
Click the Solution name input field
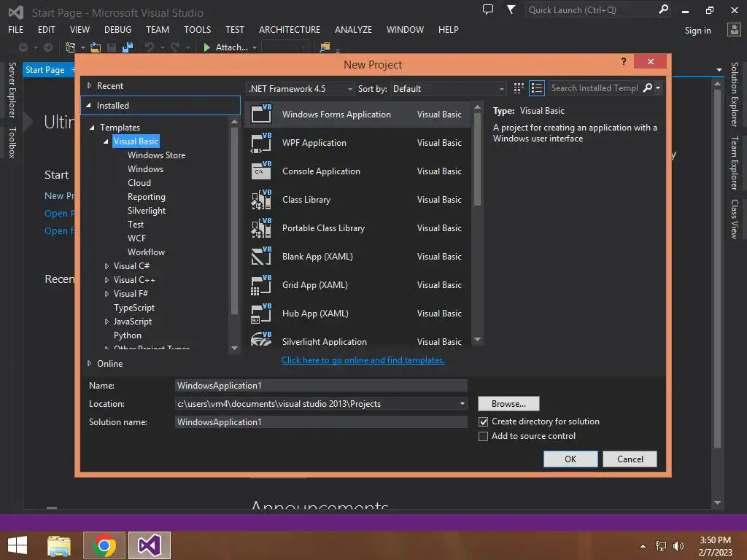pyautogui.click(x=321, y=422)
